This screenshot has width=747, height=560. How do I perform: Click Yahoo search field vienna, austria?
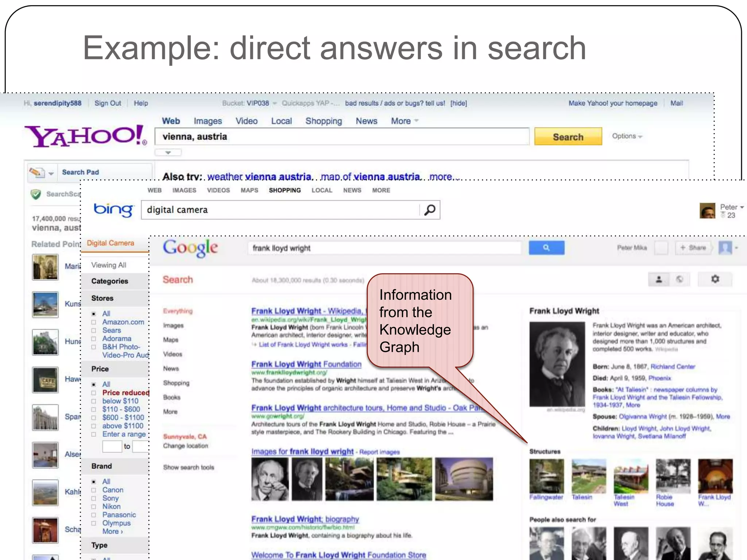(x=342, y=137)
